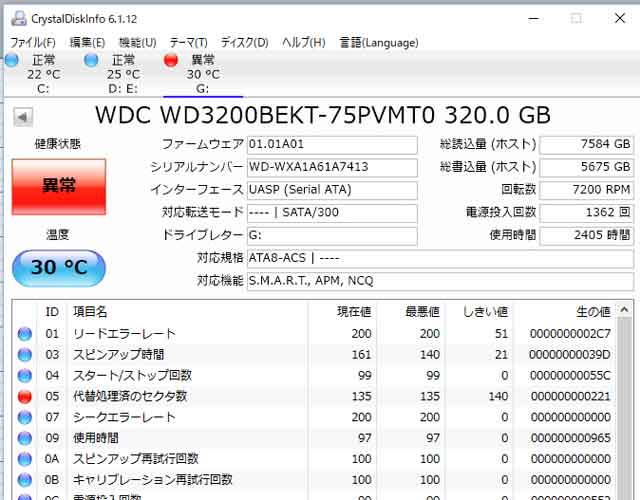Select the シークエラーレート attribute row
The image size is (640, 500).
pos(314,417)
